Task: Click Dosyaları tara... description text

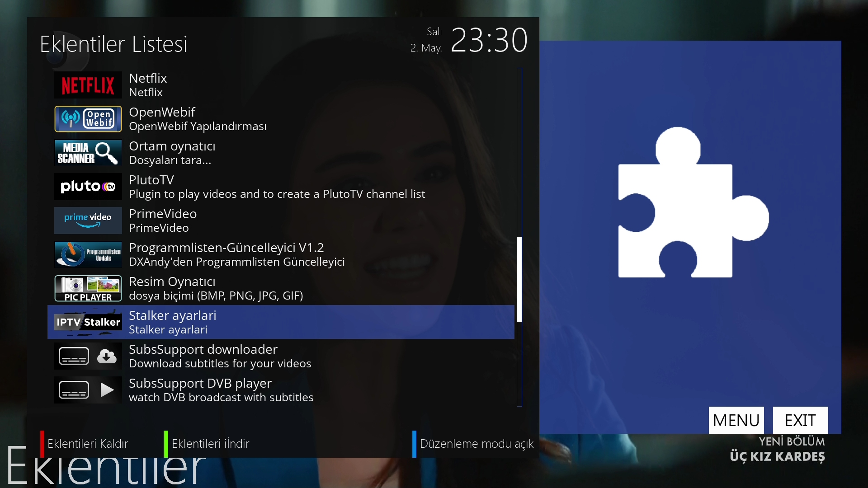Action: [170, 160]
